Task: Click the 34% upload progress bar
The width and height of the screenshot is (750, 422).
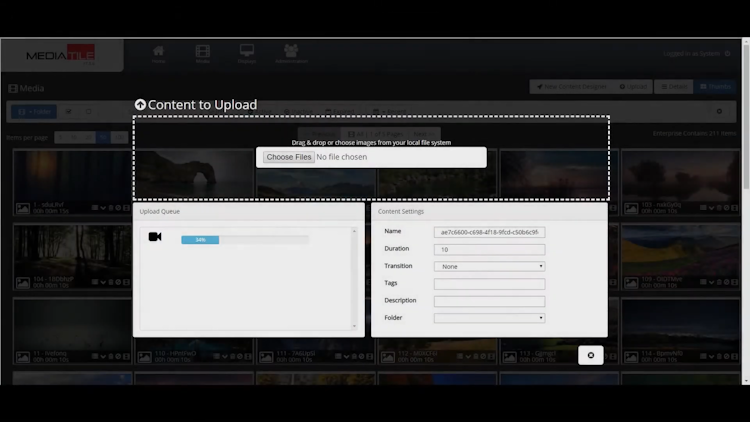Action: [245, 240]
